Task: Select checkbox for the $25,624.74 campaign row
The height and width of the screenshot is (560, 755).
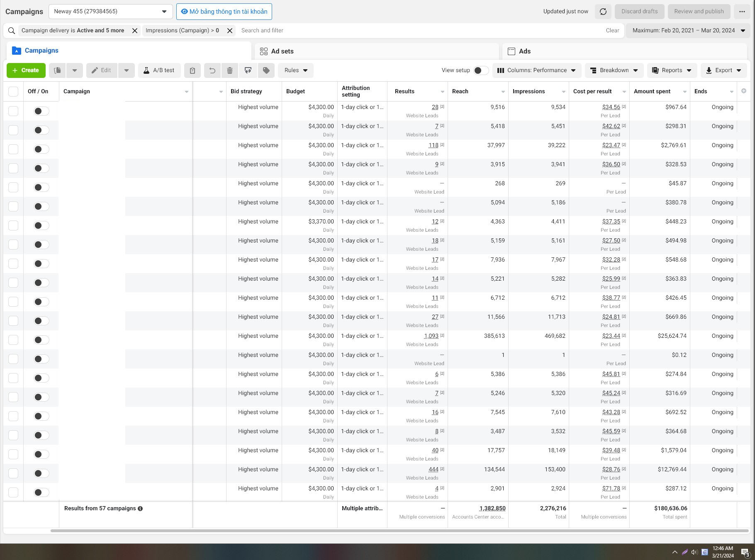Action: click(13, 340)
